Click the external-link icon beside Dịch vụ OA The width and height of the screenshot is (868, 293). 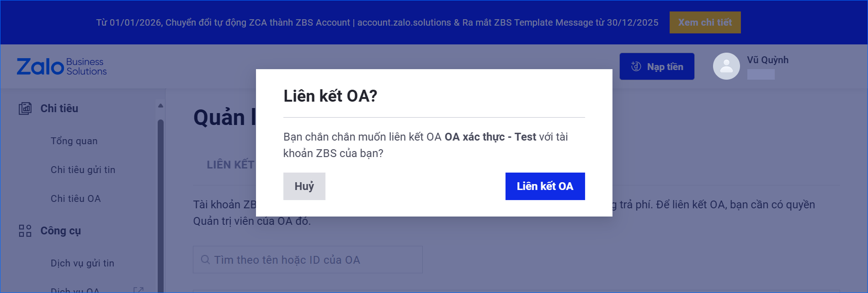(x=138, y=290)
